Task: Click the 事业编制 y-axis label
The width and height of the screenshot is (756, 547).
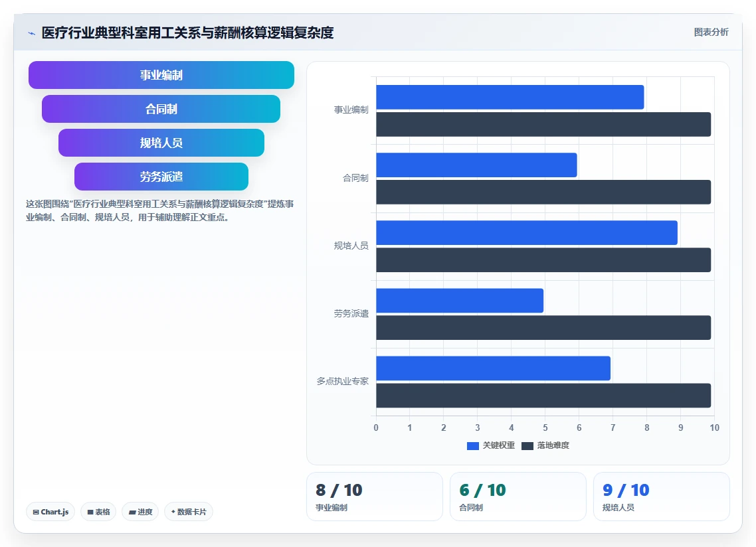Action: (x=351, y=110)
